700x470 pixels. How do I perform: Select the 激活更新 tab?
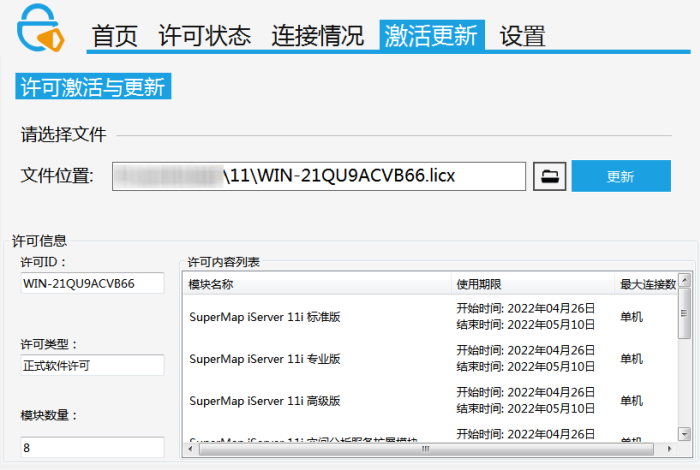[x=432, y=35]
